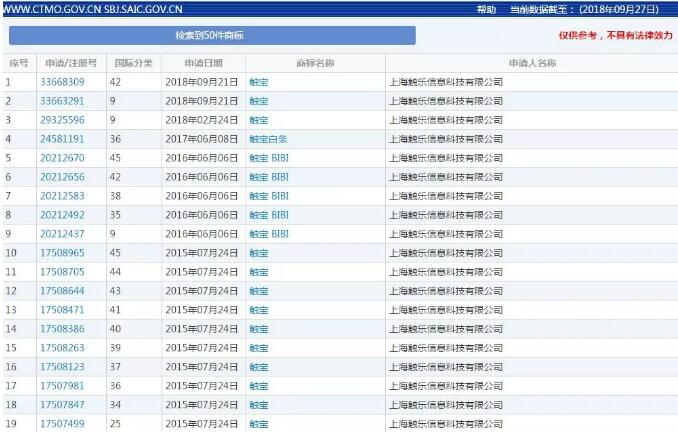Click the 检索到50件商标 result bar
The height and width of the screenshot is (444, 678).
click(x=212, y=35)
